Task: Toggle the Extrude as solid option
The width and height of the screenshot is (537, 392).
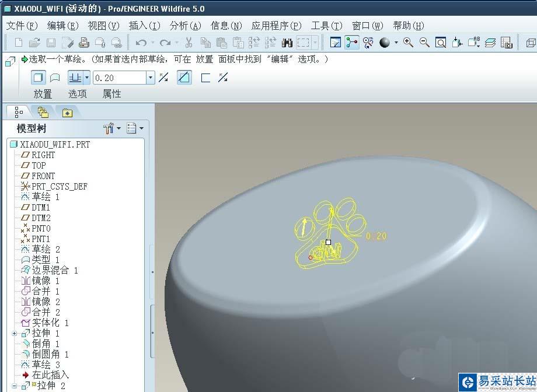Action: (x=39, y=78)
